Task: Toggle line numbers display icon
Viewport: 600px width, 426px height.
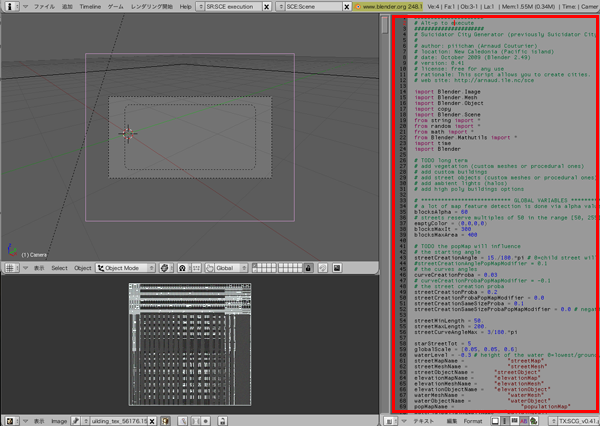Action: [505, 421]
